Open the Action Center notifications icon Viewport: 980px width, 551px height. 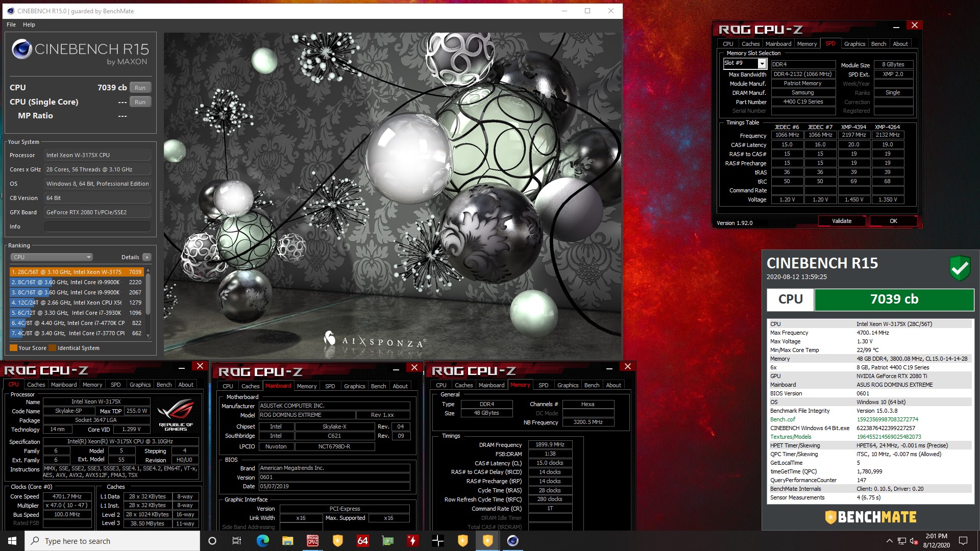[x=963, y=541]
